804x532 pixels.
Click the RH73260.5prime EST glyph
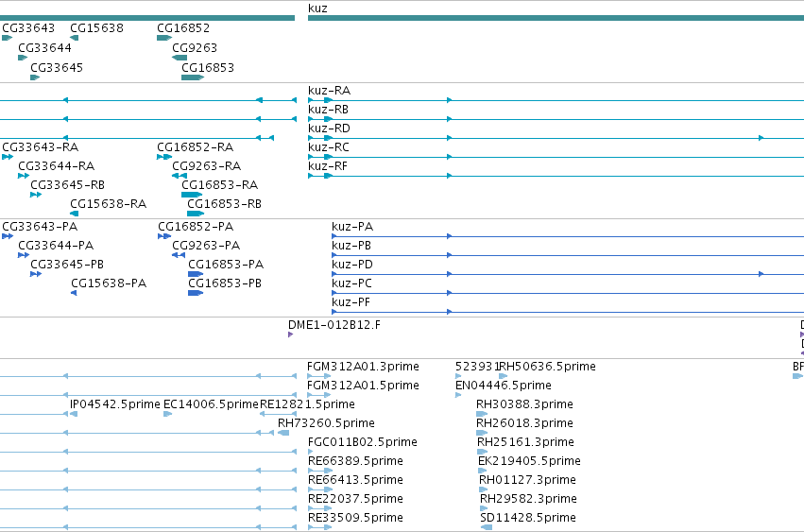[x=283, y=433]
